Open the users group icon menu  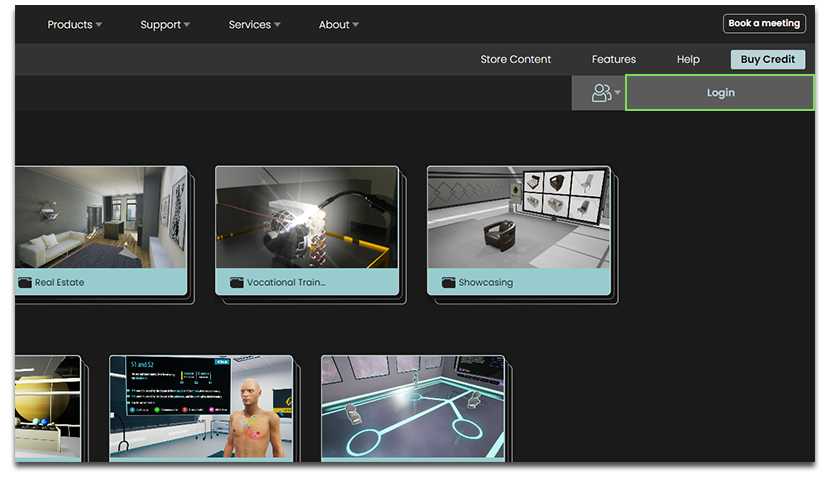[x=601, y=93]
